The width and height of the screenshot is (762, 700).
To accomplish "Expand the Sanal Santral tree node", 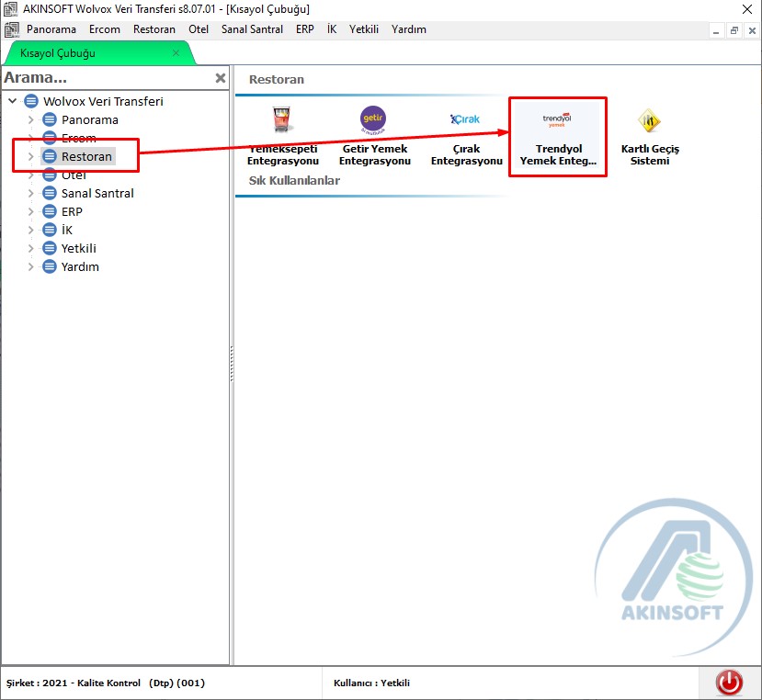I will (30, 193).
